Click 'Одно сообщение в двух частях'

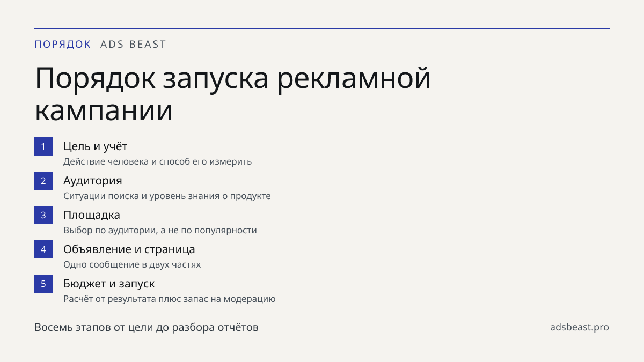pyautogui.click(x=132, y=264)
